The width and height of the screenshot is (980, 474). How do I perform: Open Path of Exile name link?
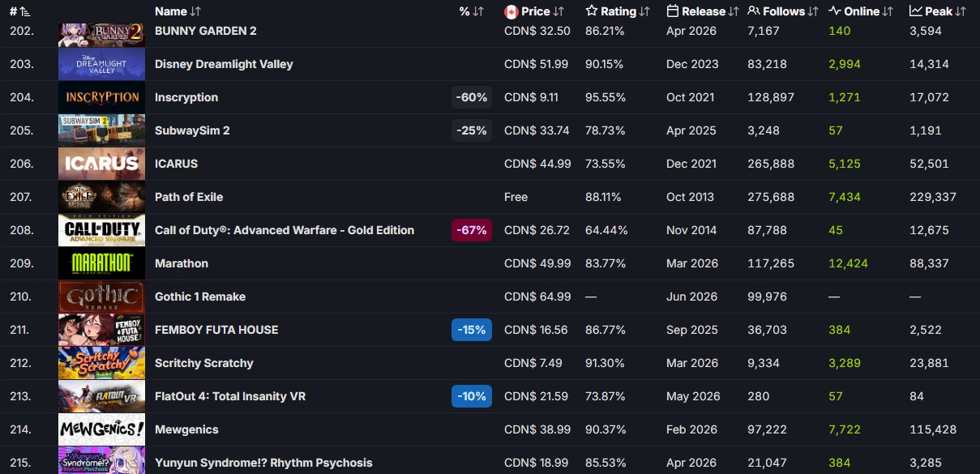pos(189,197)
